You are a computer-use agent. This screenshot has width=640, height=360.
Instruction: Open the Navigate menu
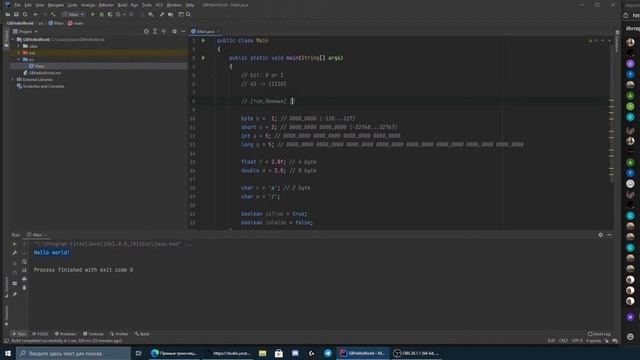56,5
